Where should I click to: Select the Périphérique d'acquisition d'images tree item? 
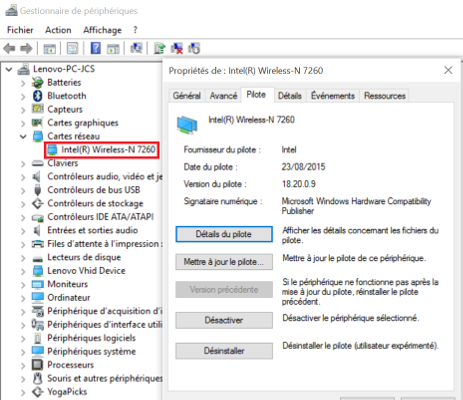(105, 311)
